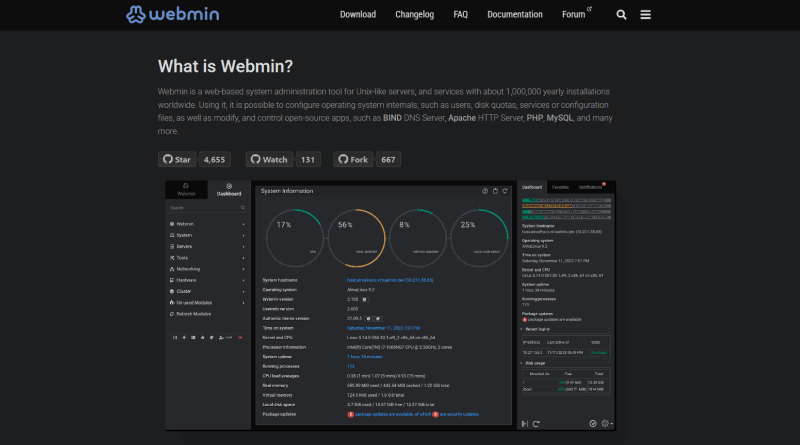Click the orange memory bar in right panel
The height and width of the screenshot is (445, 800).
point(566,206)
